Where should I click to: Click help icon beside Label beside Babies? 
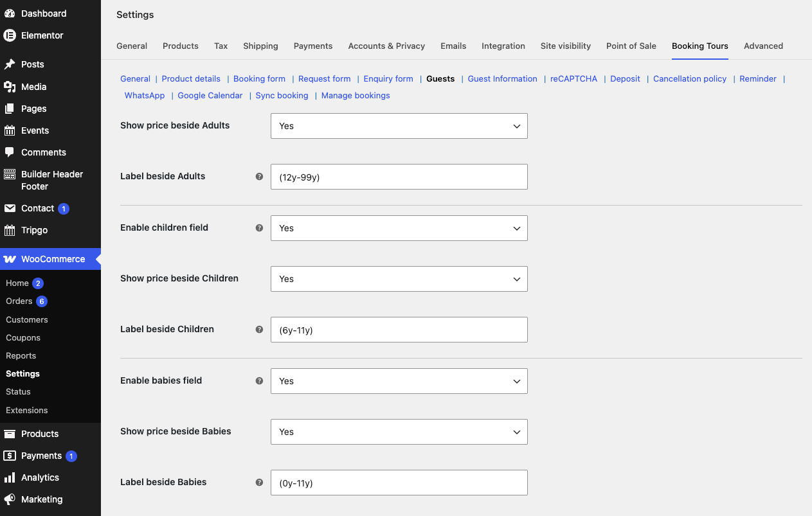coord(259,482)
